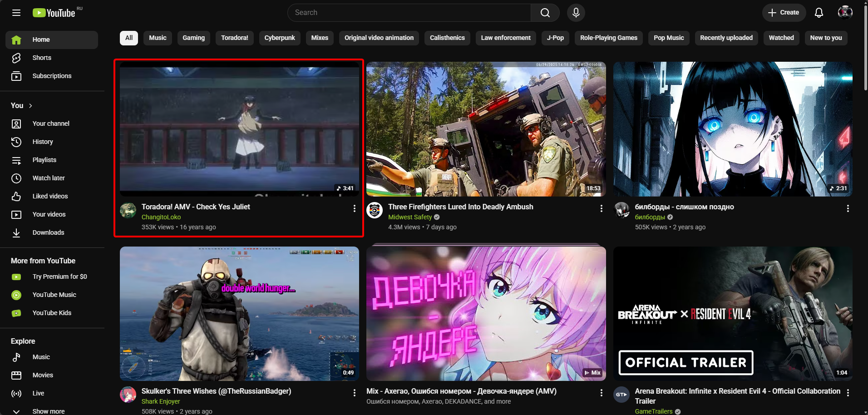Image resolution: width=868 pixels, height=415 pixels.
Task: Open YouTube Kids link
Action: [x=52, y=313]
